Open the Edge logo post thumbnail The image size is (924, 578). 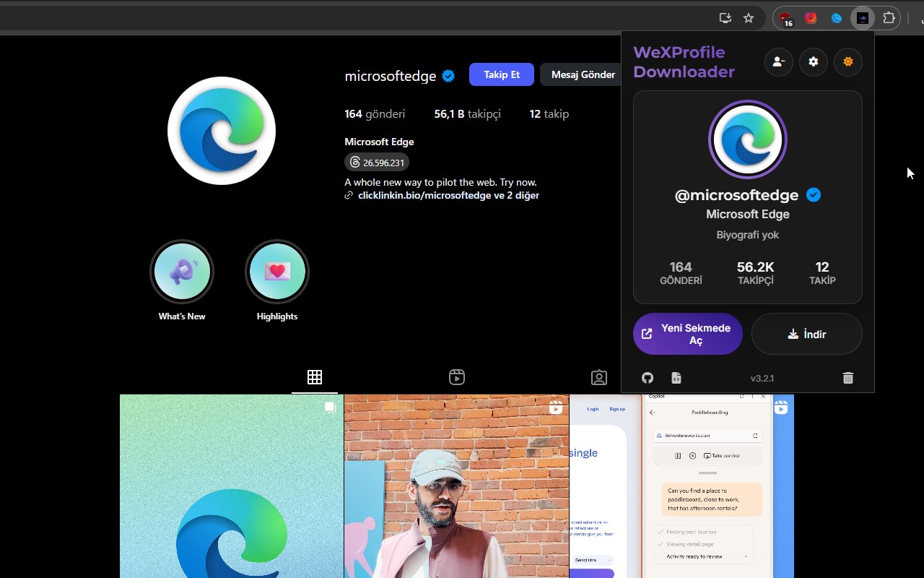click(x=232, y=486)
